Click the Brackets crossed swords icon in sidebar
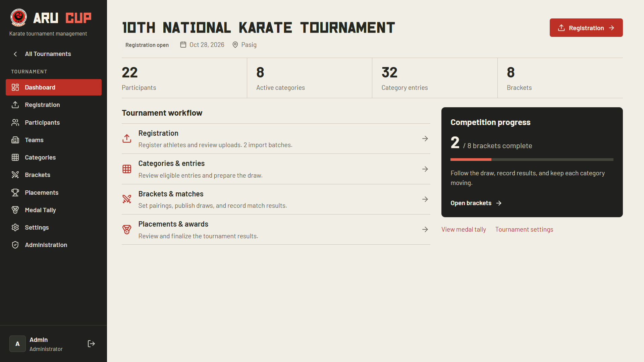 (x=15, y=175)
